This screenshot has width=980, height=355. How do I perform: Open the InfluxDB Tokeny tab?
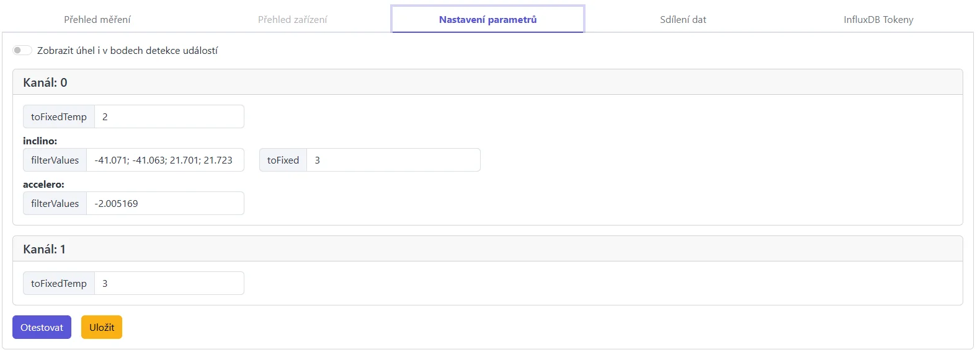tap(878, 20)
